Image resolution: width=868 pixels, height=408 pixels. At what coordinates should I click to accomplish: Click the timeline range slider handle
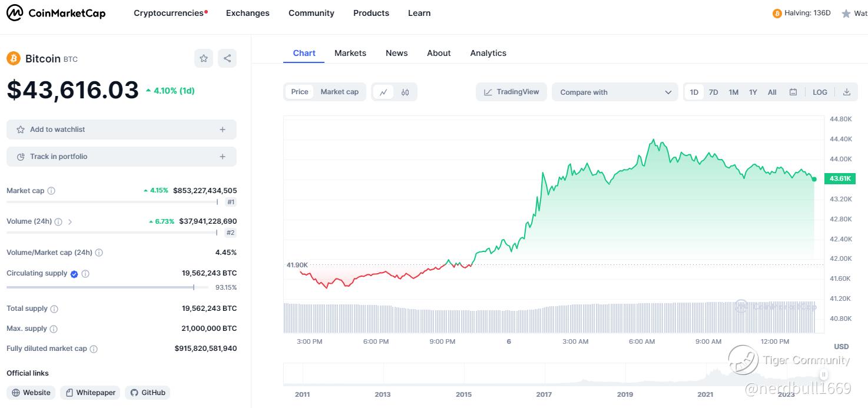[x=824, y=374]
